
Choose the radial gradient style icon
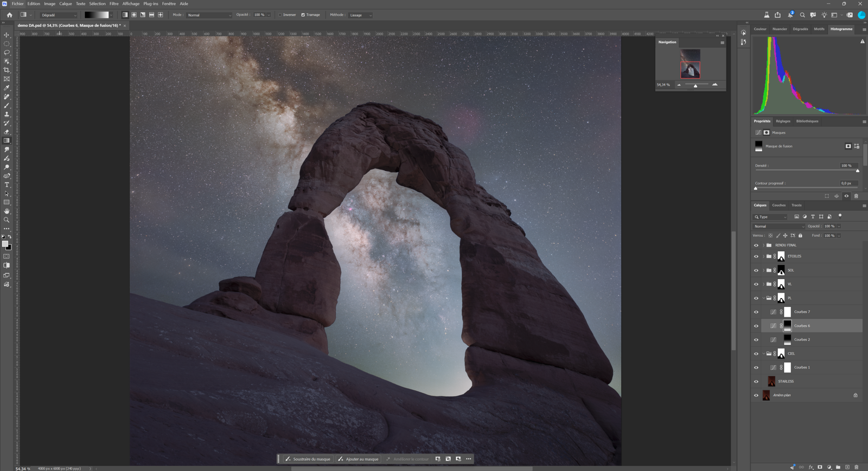point(134,15)
